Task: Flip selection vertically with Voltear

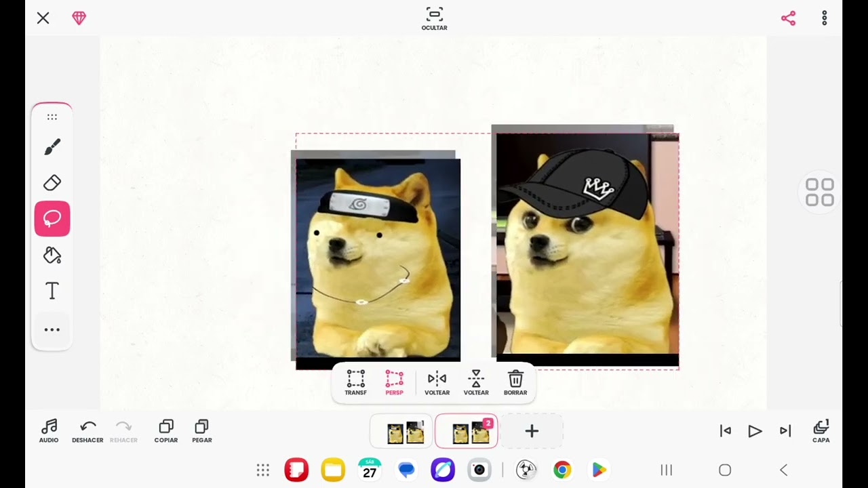Action: [476, 383]
